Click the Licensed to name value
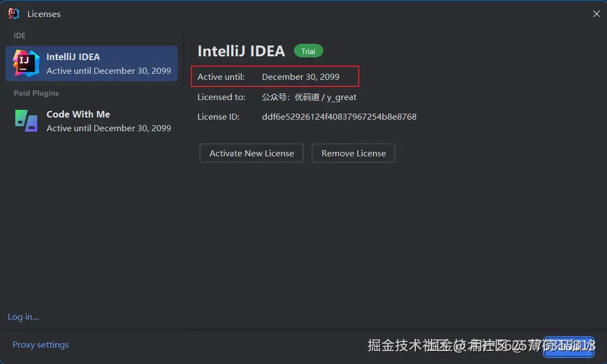This screenshot has width=607, height=364. tap(309, 97)
